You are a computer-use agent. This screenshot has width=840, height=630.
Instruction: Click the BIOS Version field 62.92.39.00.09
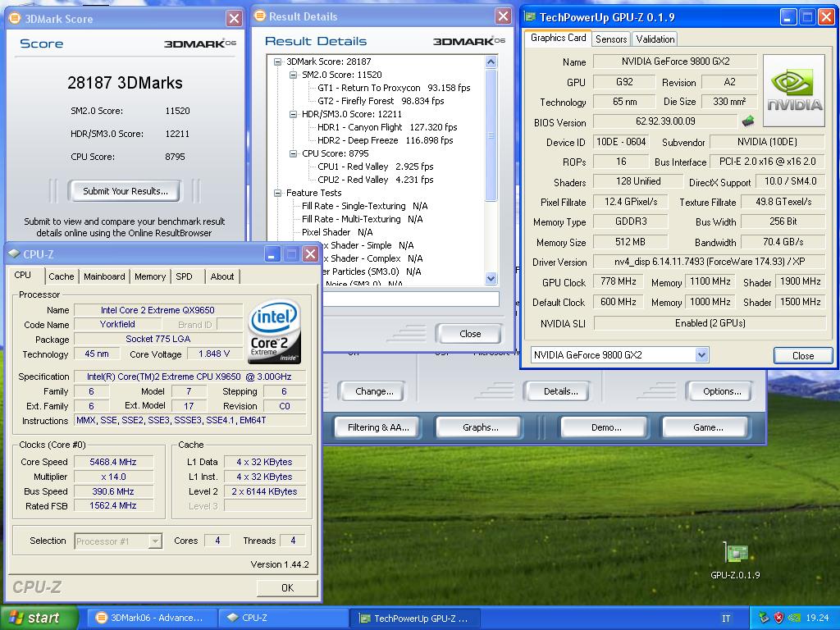click(x=664, y=121)
